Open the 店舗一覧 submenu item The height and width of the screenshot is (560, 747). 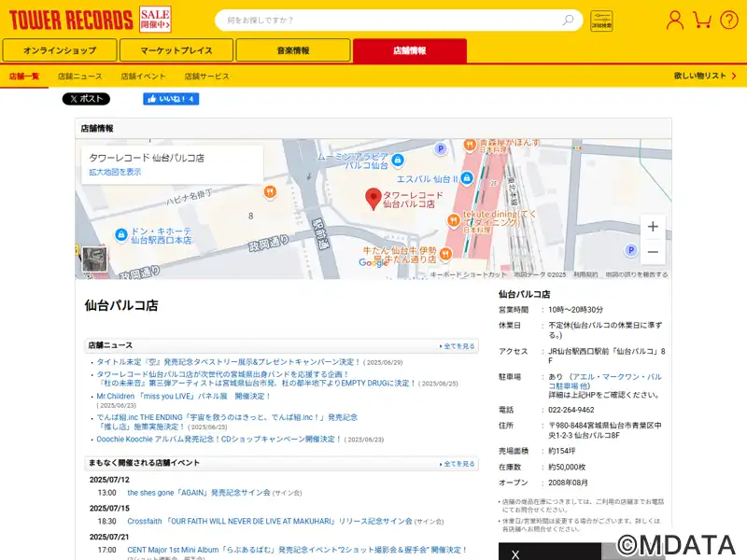[x=24, y=77]
